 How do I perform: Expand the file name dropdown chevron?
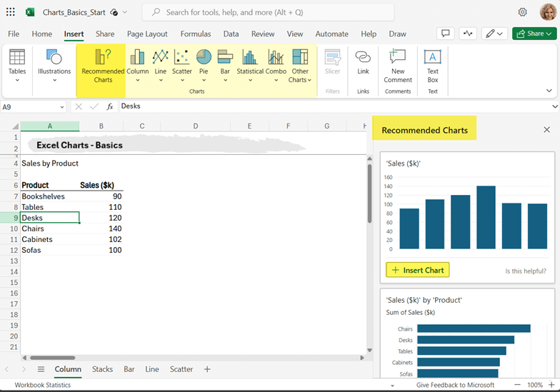click(124, 12)
